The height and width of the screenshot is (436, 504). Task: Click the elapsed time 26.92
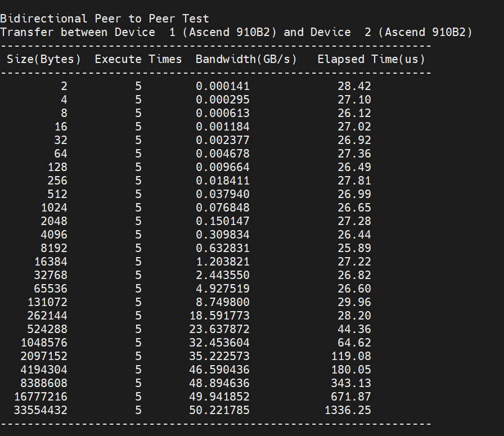click(354, 140)
